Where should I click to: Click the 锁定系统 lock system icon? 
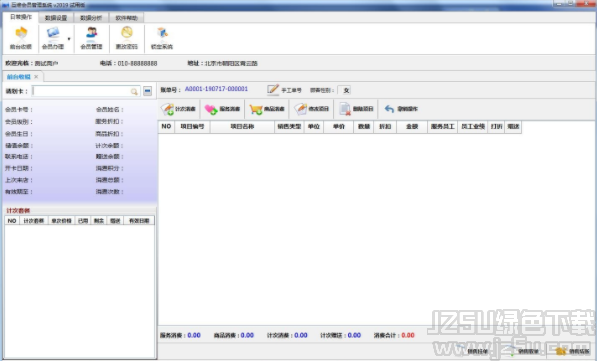[x=162, y=38]
